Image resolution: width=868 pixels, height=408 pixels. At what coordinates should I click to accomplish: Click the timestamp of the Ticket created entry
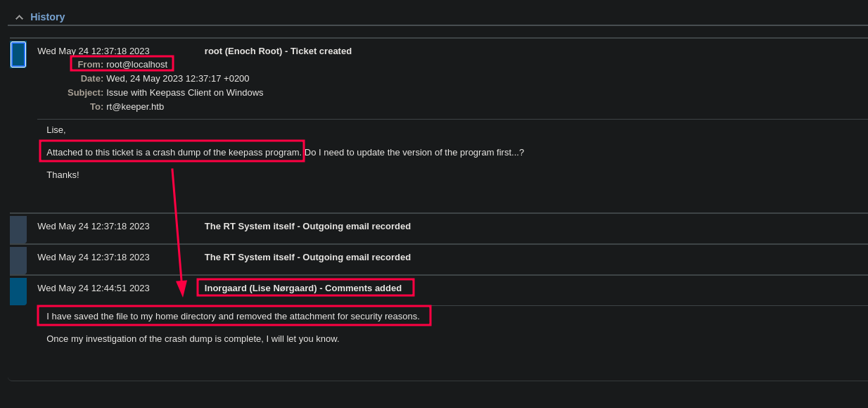94,51
